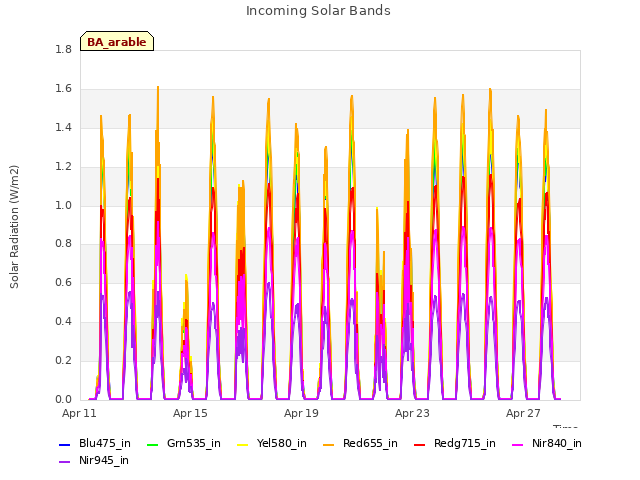Image resolution: width=640 pixels, height=480 pixels.
Task: Click the Apr 15 x-axis label
Action: point(190,413)
